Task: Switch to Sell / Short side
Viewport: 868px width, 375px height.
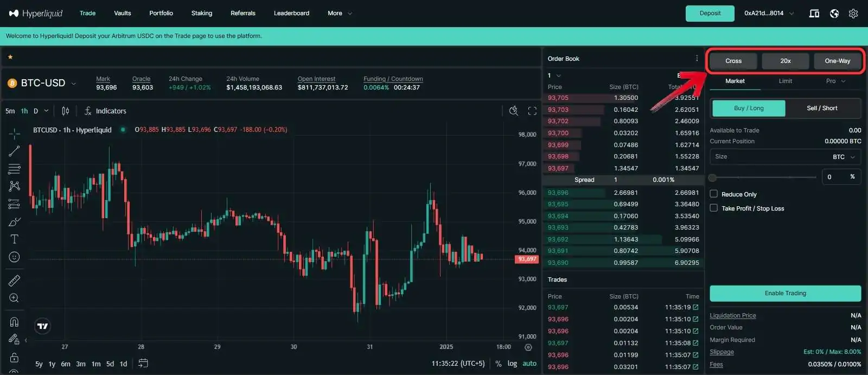Action: pyautogui.click(x=822, y=108)
